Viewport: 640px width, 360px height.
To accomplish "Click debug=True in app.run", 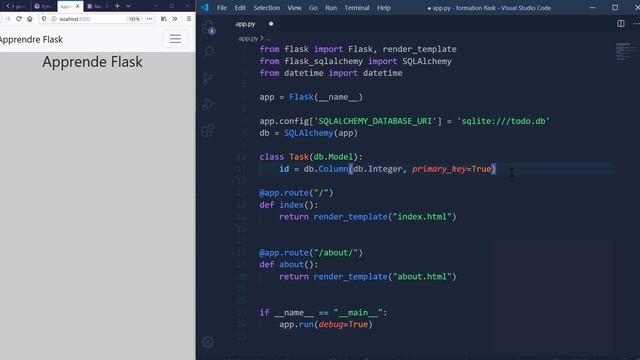I will point(343,324).
